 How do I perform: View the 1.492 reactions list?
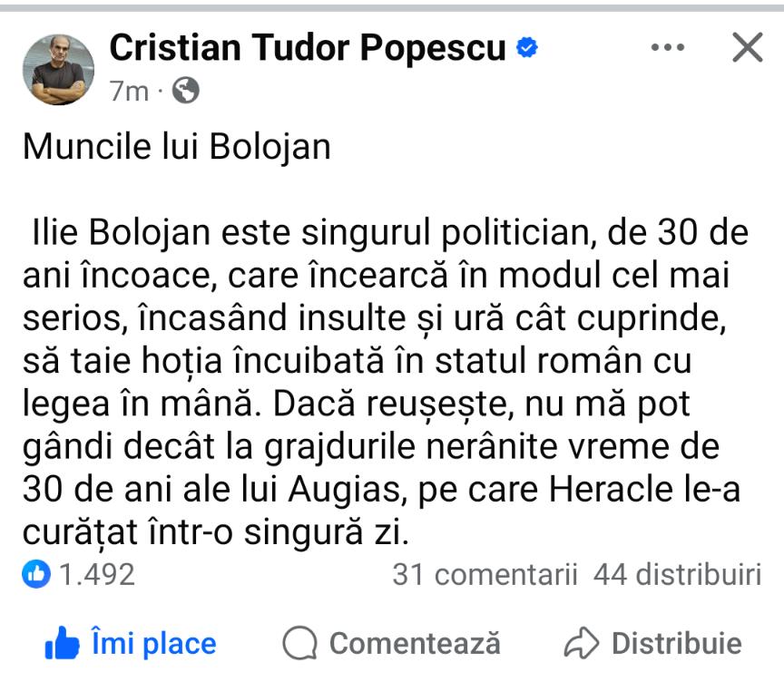97,573
